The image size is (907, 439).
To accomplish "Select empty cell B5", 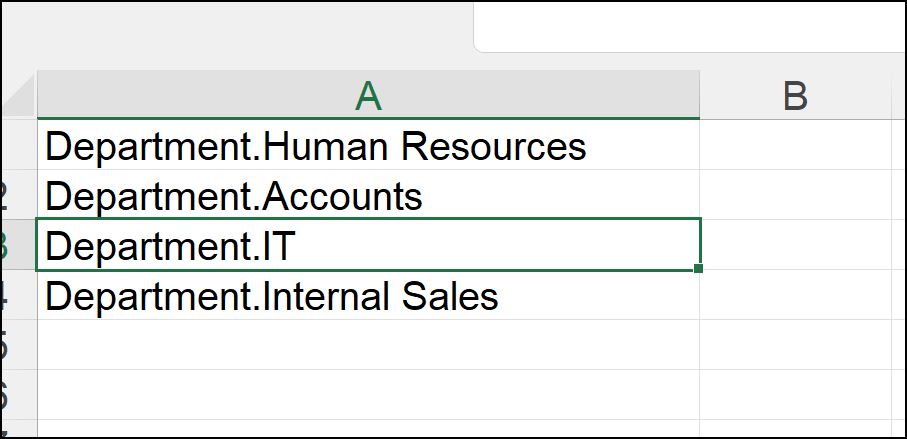I will [796, 345].
